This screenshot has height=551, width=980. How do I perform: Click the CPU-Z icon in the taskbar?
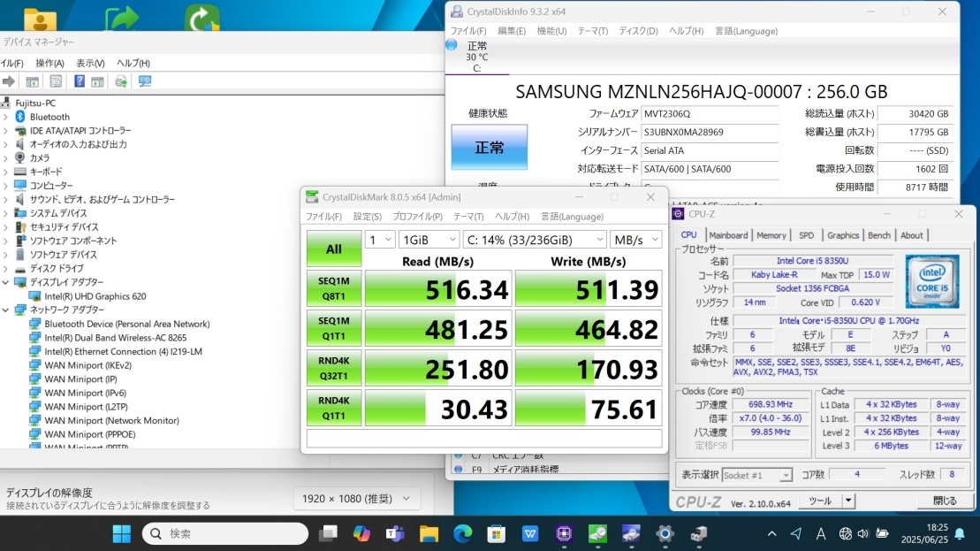(x=563, y=533)
